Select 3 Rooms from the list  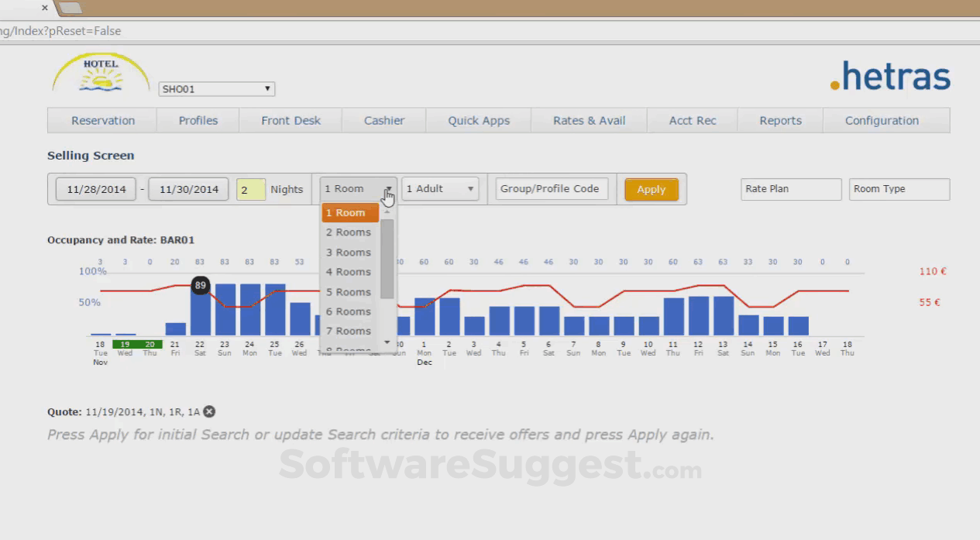[349, 253]
